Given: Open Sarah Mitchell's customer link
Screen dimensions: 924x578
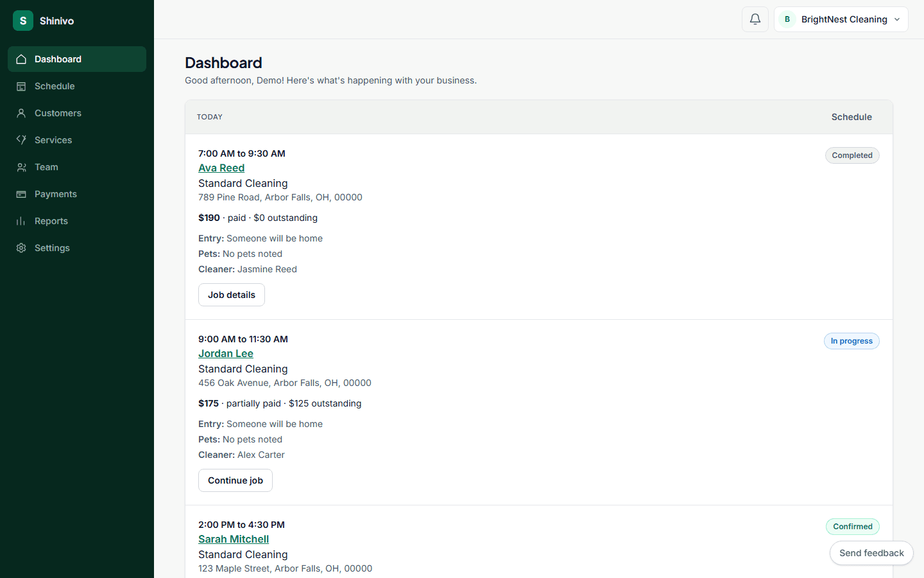Looking at the screenshot, I should (234, 539).
